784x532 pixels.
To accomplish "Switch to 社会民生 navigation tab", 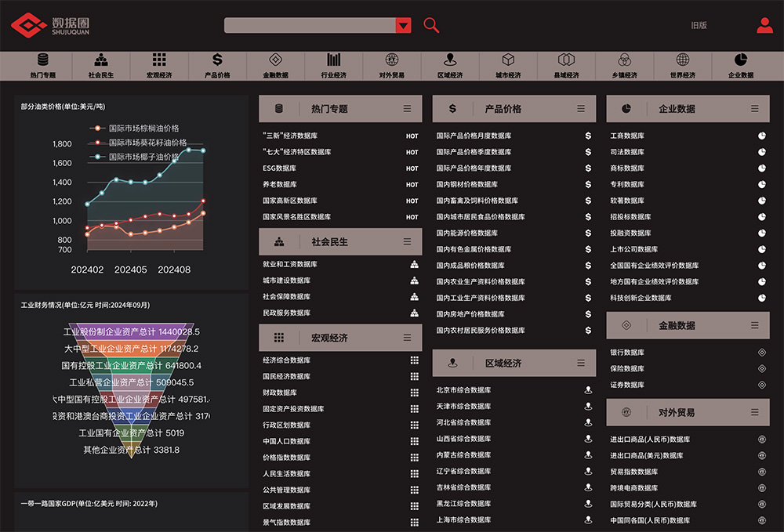I will [101, 66].
